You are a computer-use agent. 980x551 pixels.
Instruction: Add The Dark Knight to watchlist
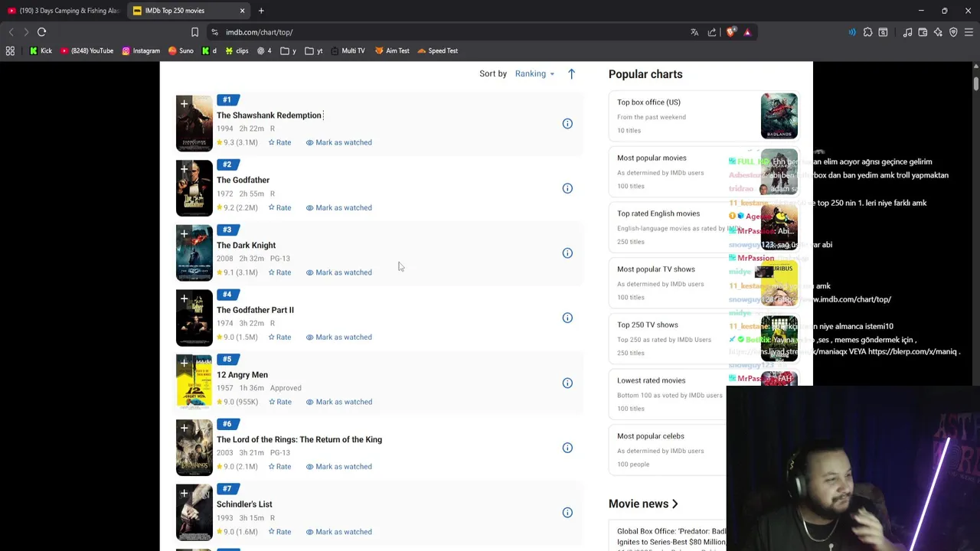(184, 233)
